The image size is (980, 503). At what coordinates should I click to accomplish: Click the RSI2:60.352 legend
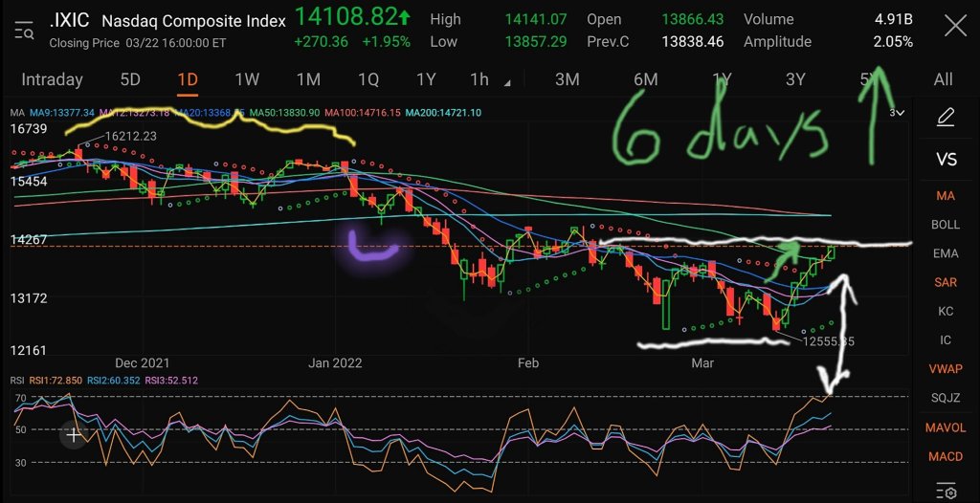[114, 380]
